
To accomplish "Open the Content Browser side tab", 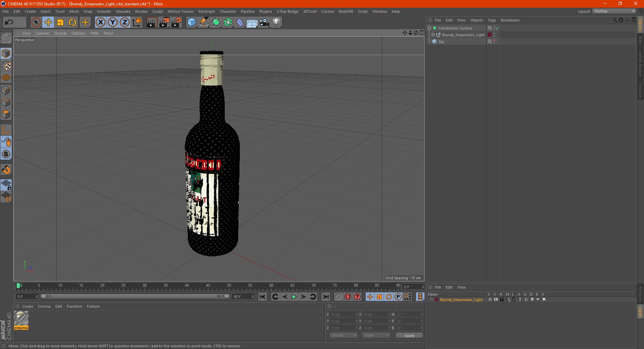I will tap(640, 63).
